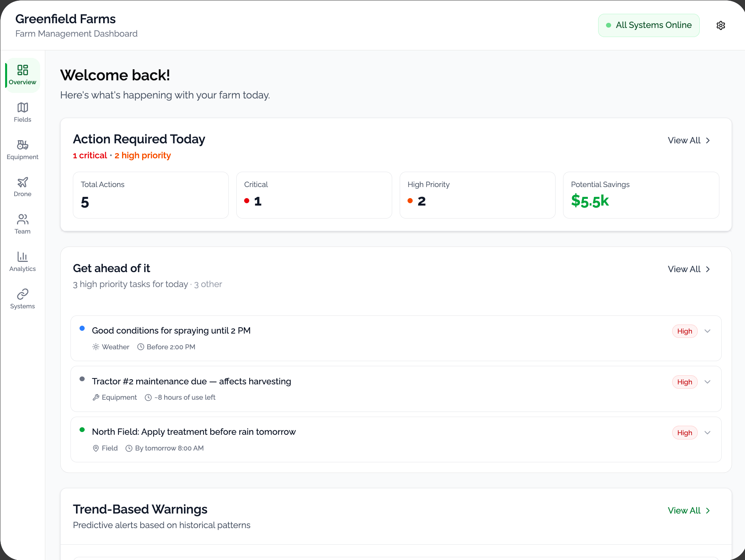Select the Overview grid icon in sidebar
Viewport: 745px width, 560px height.
[22, 70]
